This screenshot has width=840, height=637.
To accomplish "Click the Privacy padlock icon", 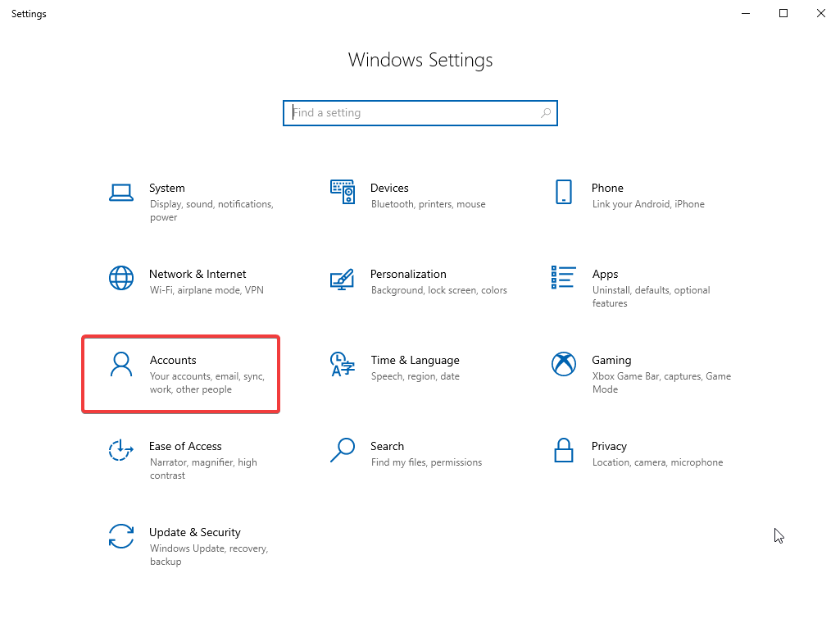I will point(564,450).
